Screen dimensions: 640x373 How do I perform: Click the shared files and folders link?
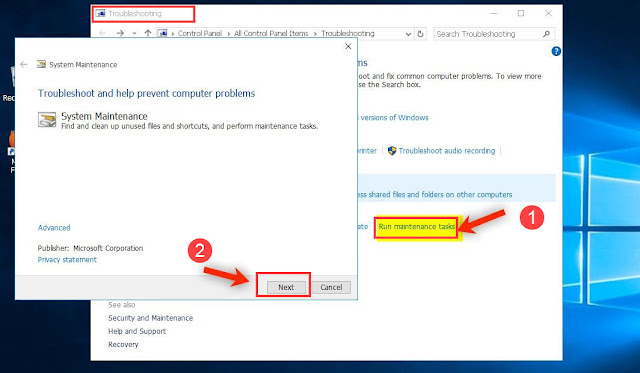(x=435, y=195)
